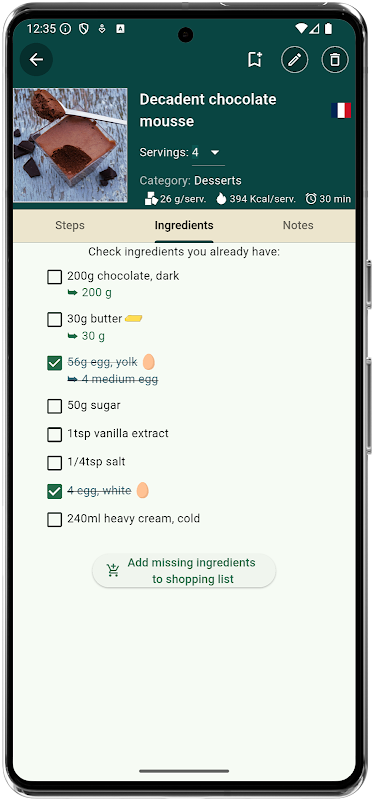372x800 pixels.
Task: Tap the back arrow icon
Action: coord(36,60)
